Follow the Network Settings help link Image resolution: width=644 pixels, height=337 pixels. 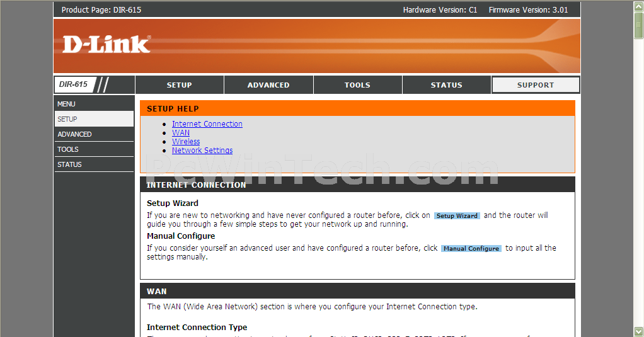(x=202, y=151)
